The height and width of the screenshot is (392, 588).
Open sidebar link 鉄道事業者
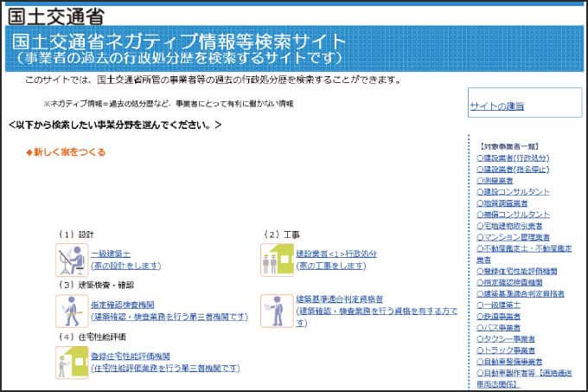click(x=498, y=316)
